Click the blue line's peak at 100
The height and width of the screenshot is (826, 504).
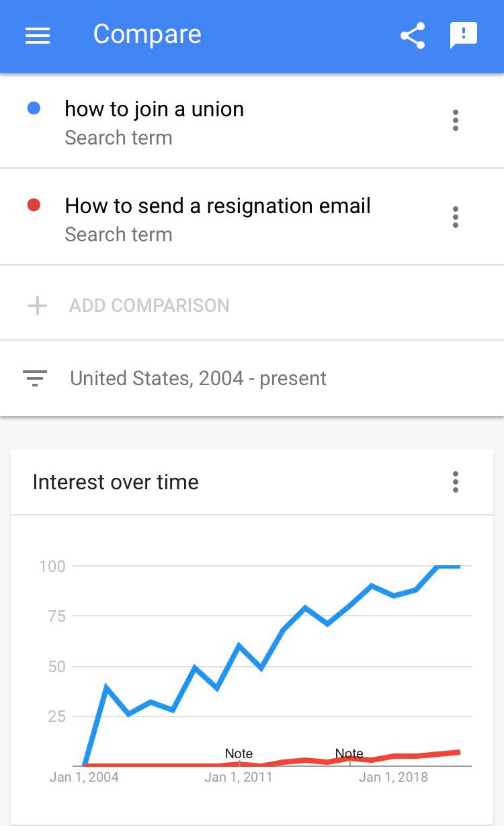(449, 567)
